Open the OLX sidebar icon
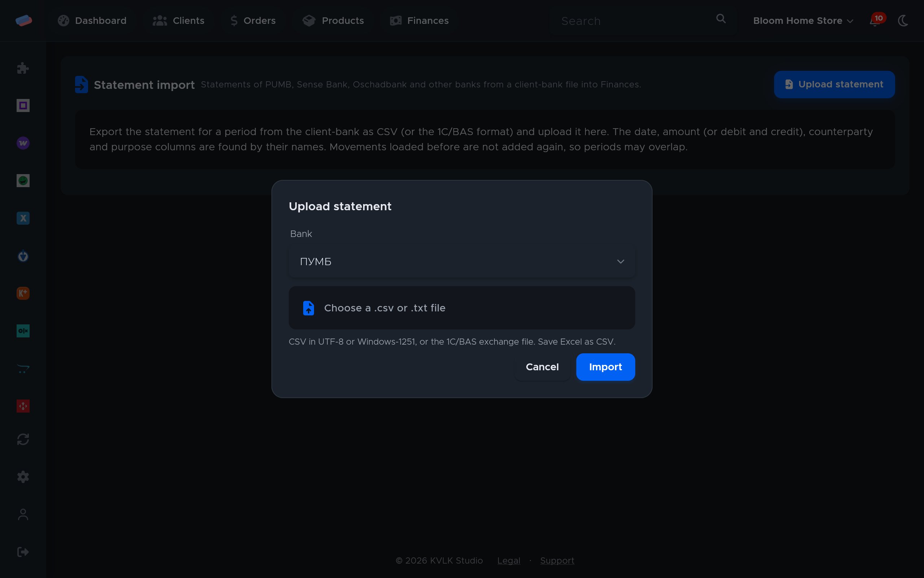Image resolution: width=924 pixels, height=578 pixels. pos(23,331)
